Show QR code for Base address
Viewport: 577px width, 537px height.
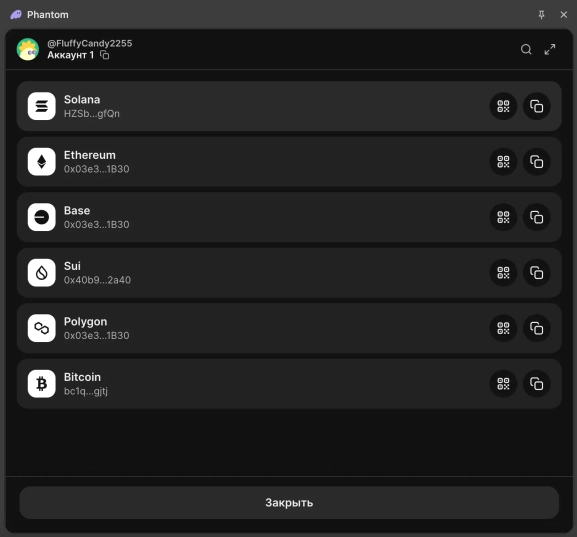click(503, 217)
